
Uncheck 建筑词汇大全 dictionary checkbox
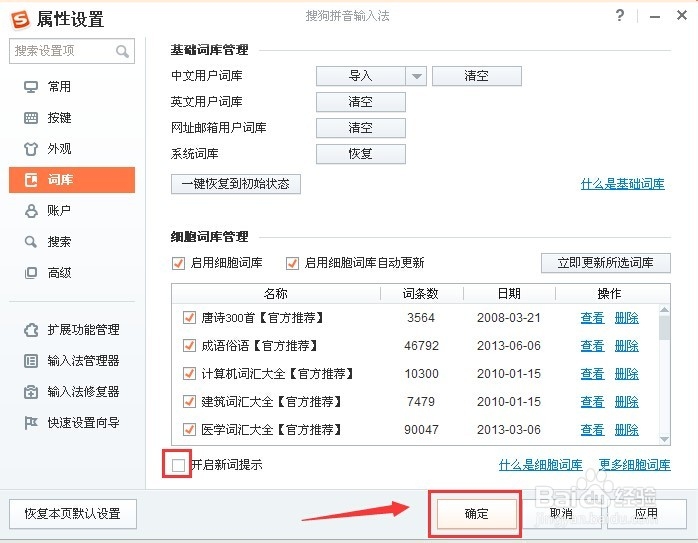click(x=189, y=401)
